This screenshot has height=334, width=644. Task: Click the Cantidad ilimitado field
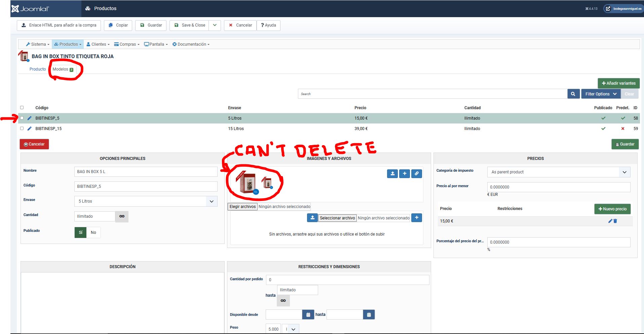point(94,216)
